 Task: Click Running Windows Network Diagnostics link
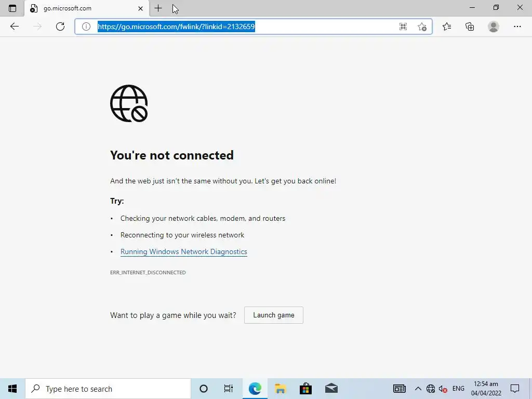[183, 252]
